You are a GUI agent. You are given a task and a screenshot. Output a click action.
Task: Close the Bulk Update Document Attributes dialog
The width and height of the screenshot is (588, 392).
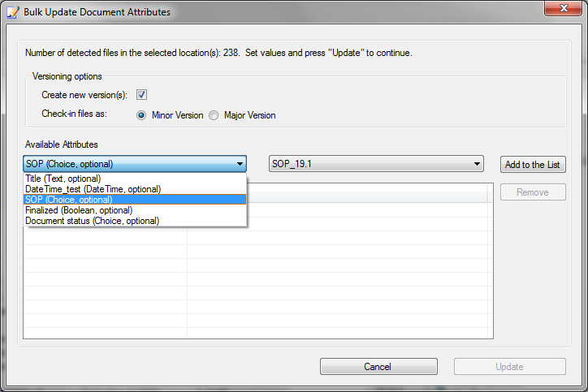coord(564,8)
